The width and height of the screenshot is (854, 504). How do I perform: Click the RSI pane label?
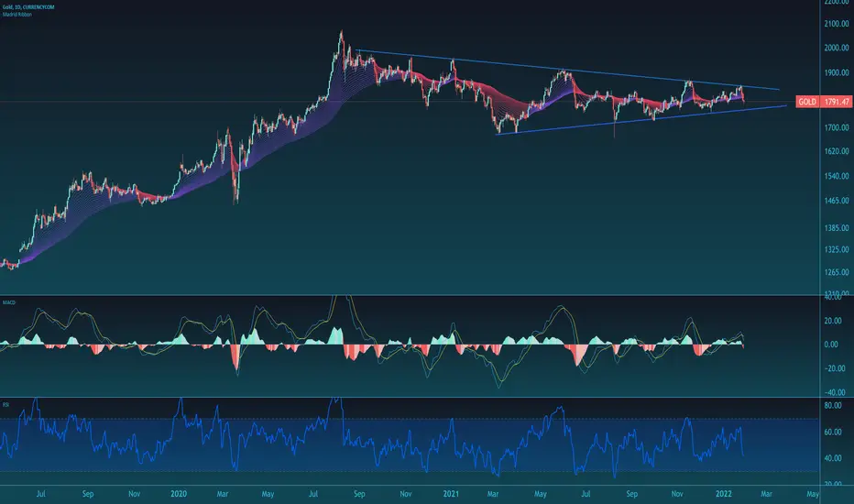(5, 405)
